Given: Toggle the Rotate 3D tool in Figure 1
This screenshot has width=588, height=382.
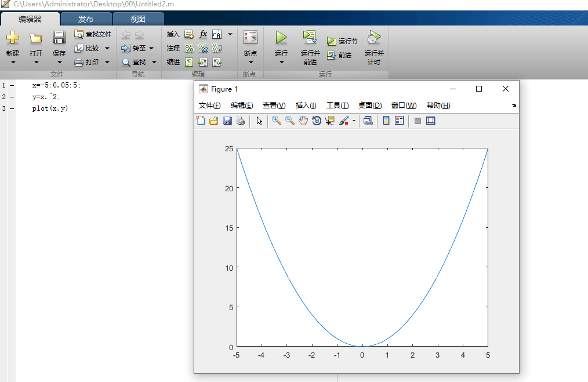Looking at the screenshot, I should coord(317,121).
